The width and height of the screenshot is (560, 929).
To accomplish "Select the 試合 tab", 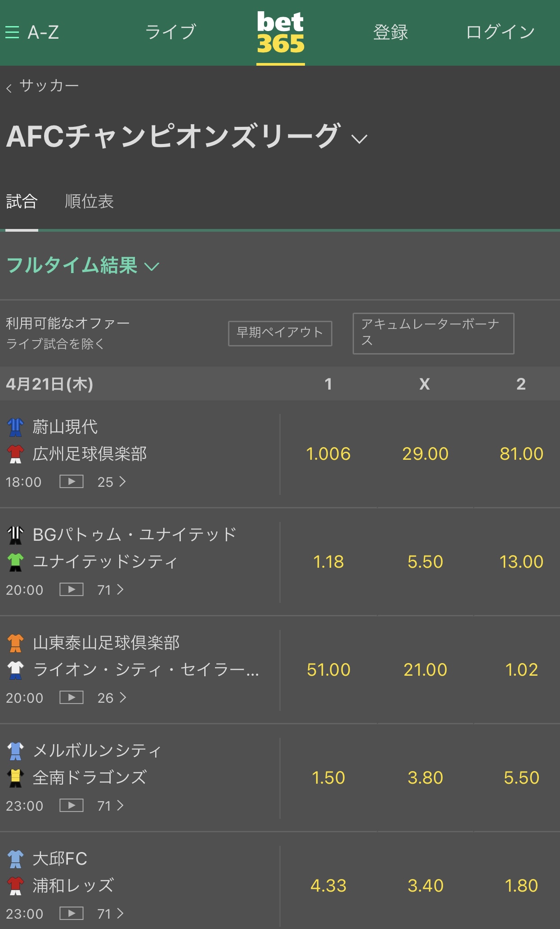I will (x=22, y=202).
